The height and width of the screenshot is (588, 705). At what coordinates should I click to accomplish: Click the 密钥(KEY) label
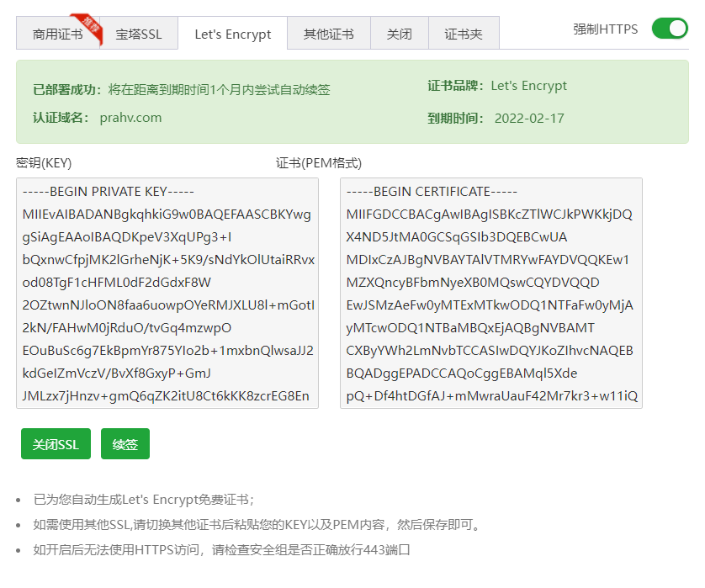coord(44,162)
